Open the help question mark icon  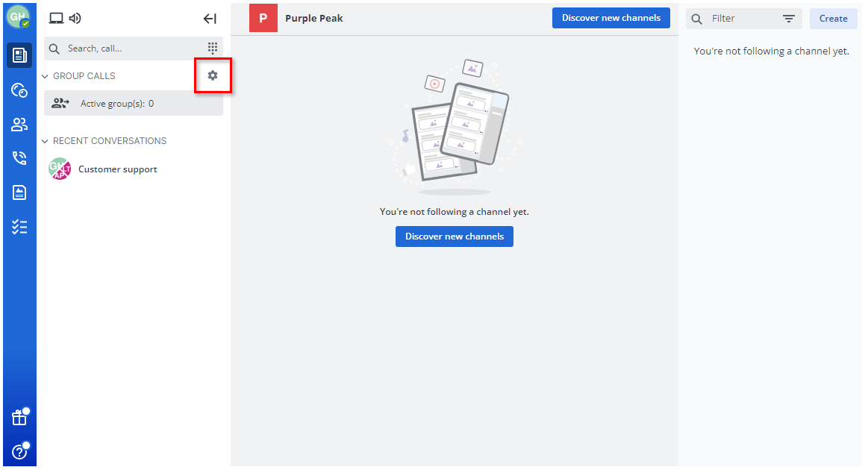tap(19, 451)
